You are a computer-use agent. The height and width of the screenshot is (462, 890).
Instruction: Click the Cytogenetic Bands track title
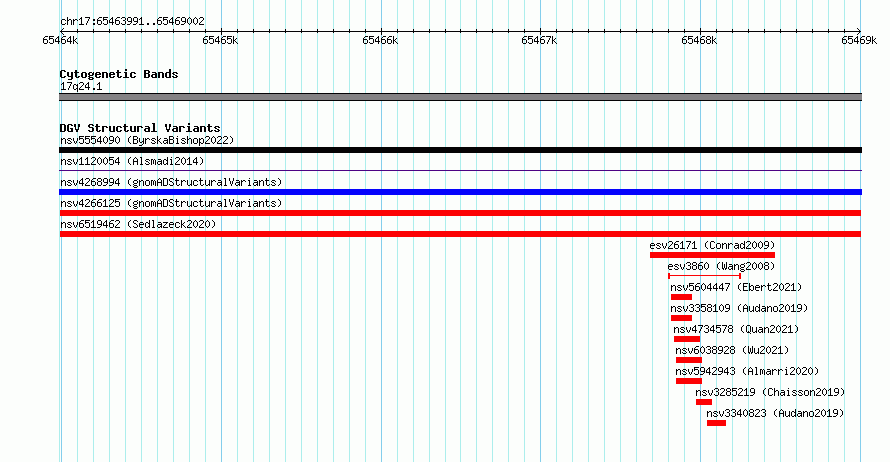tap(119, 74)
